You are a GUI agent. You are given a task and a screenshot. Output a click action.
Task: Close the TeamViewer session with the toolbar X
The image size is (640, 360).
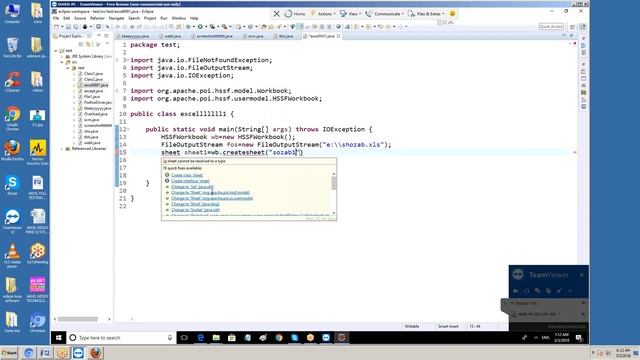tap(276, 13)
